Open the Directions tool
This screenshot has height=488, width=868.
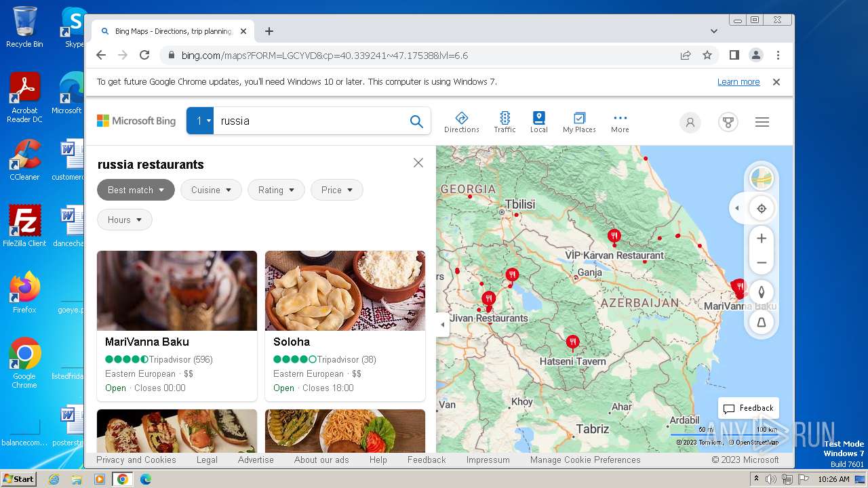(462, 122)
